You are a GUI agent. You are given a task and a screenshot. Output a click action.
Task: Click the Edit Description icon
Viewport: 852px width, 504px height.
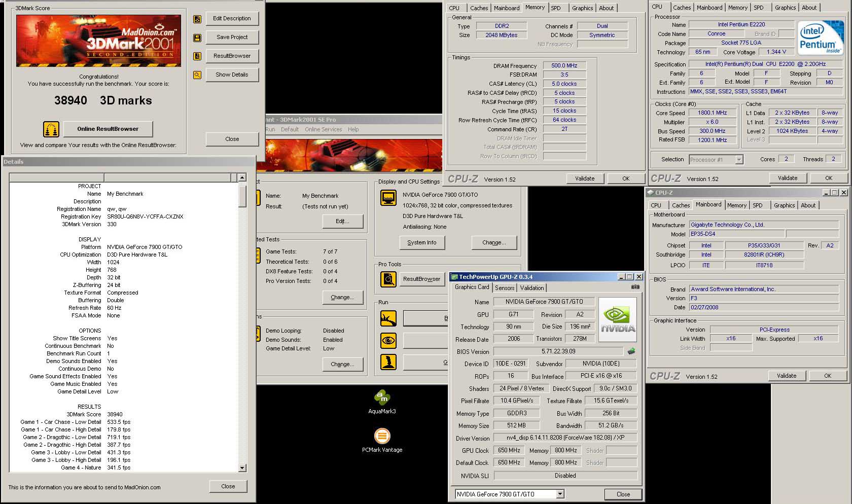point(197,19)
